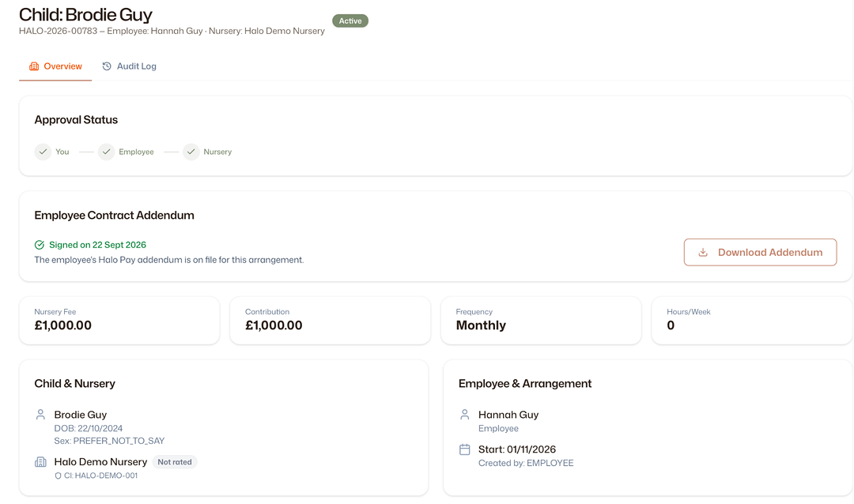Click the building icon beside Halo Demo Nursery
Viewport: 854px width, 504px height.
[40, 462]
